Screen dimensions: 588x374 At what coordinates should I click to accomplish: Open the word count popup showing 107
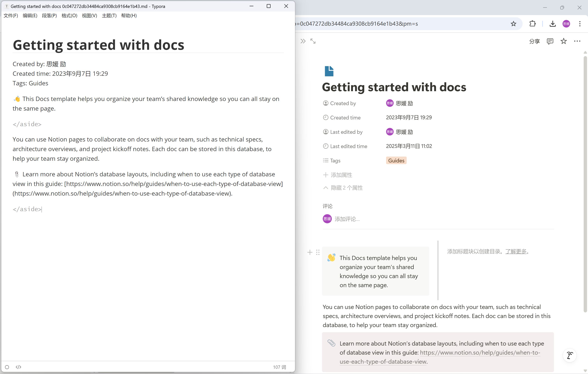tap(279, 367)
